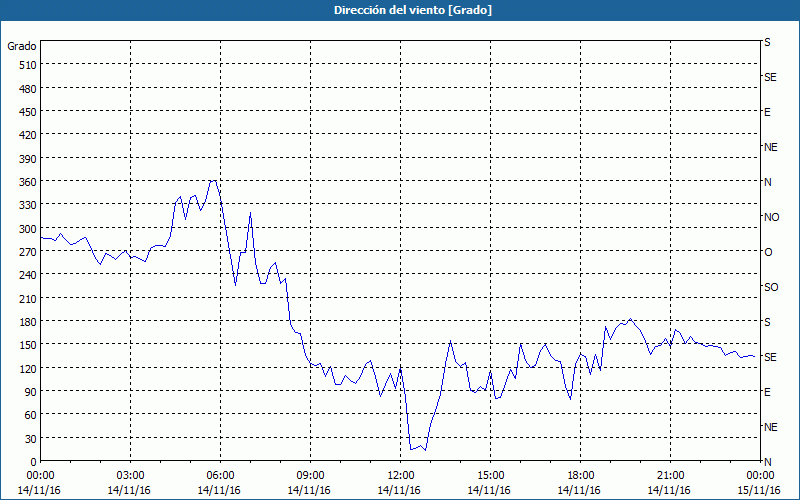Pick the 12:00 time axis label
This screenshot has width=800, height=500.
401,476
